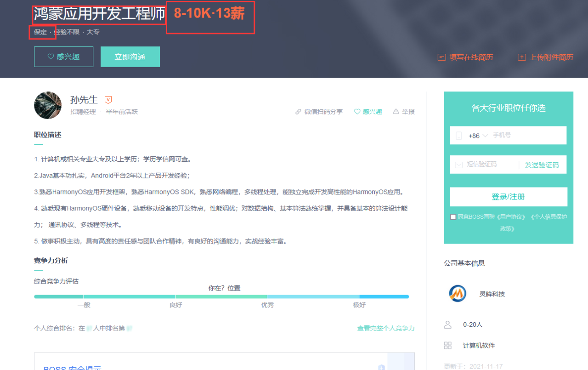Image resolution: width=588 pixels, height=370 pixels.
Task: Click 灵眸科技 company logo
Action: [x=458, y=293]
